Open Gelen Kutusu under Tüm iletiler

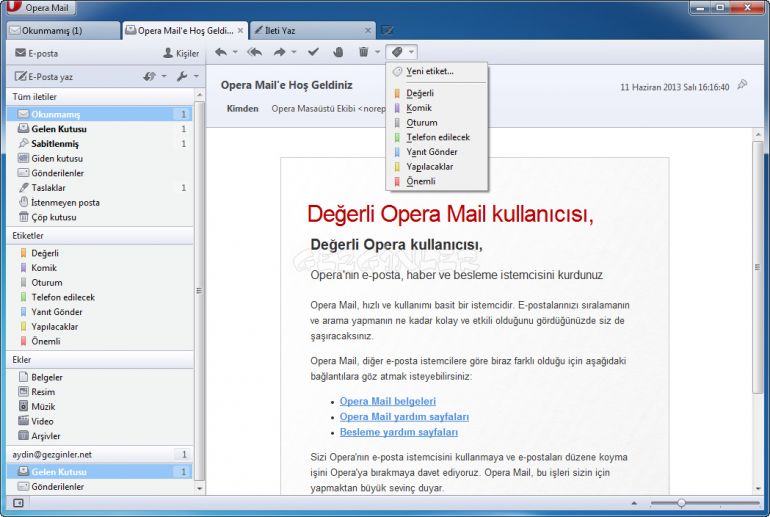click(100, 129)
